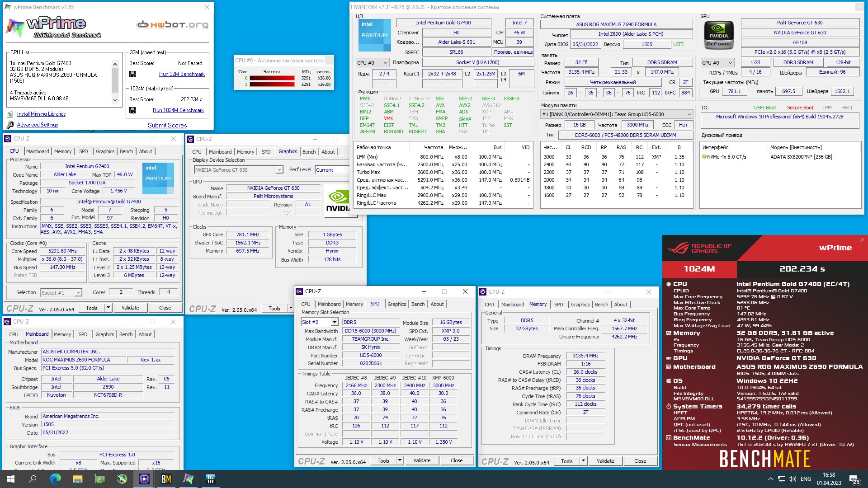Image resolution: width=868 pixels, height=488 pixels.
Task: Click the Core 0 clock bar
Action: pyautogui.click(x=272, y=78)
